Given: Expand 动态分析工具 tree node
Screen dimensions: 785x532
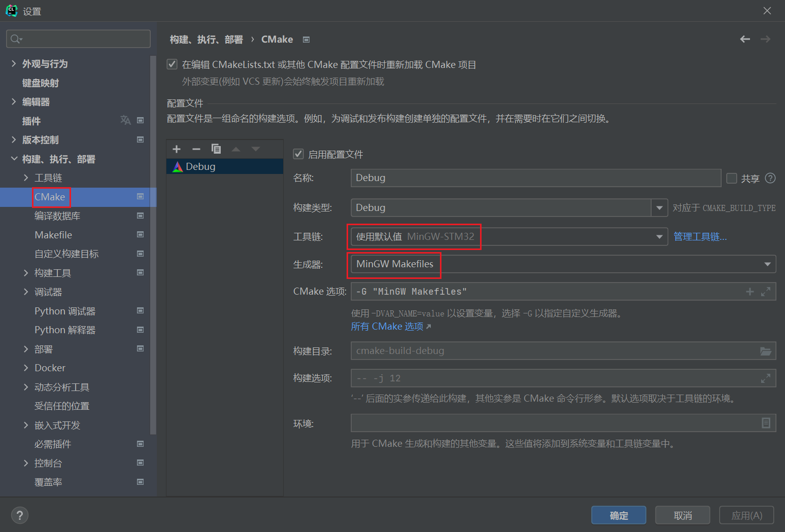Looking at the screenshot, I should (26, 387).
